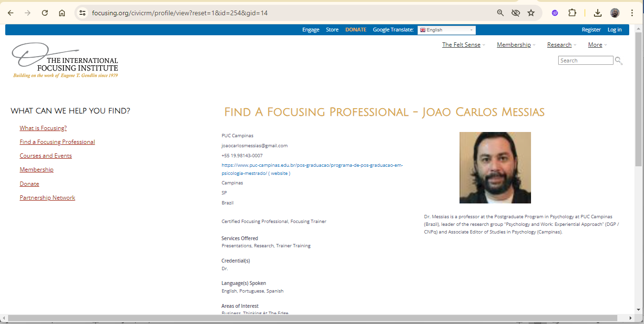
Task: Open the purple extension icon
Action: coord(555,13)
